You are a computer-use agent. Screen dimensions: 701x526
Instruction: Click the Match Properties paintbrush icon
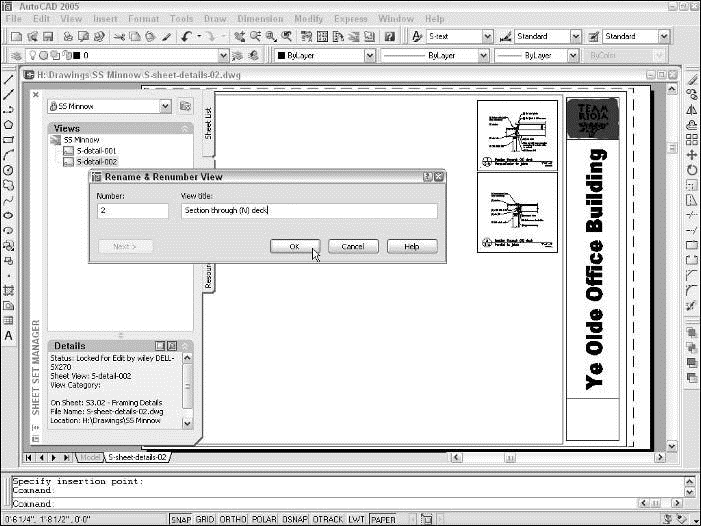click(166, 37)
